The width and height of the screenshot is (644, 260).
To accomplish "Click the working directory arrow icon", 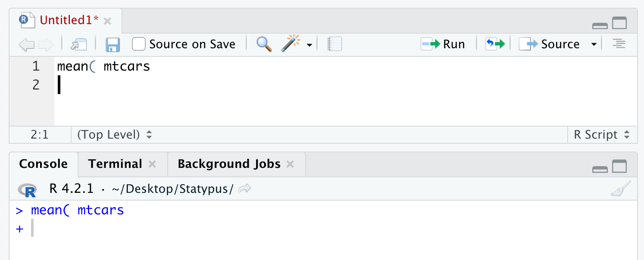I will 244,189.
